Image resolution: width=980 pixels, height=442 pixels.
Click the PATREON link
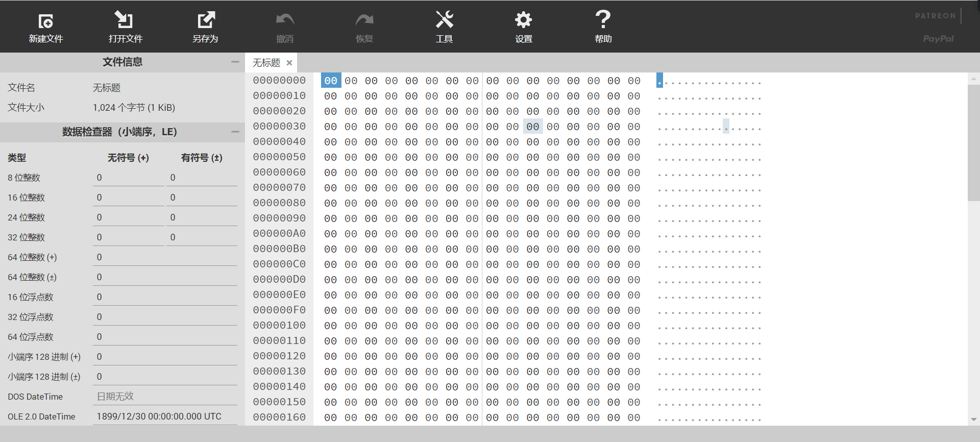[935, 16]
